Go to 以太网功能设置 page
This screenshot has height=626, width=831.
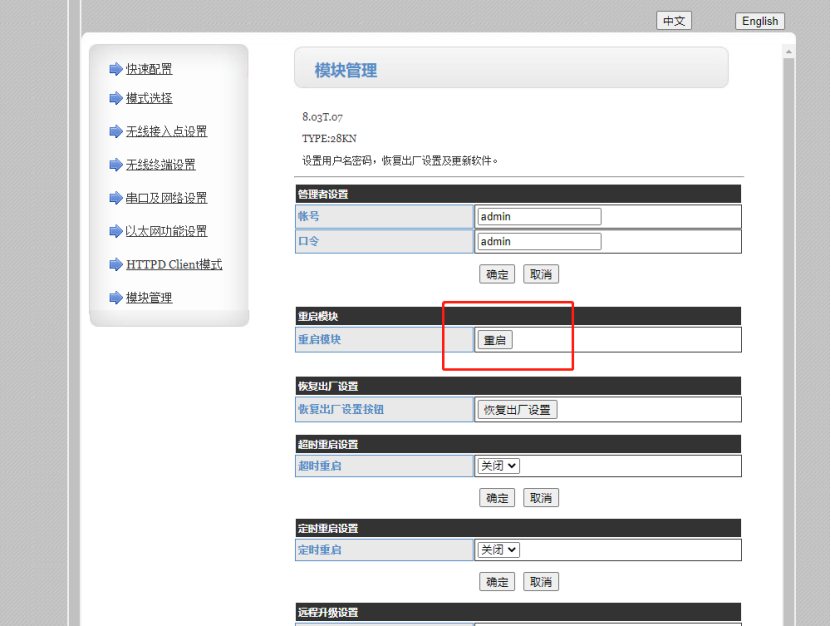click(x=166, y=231)
